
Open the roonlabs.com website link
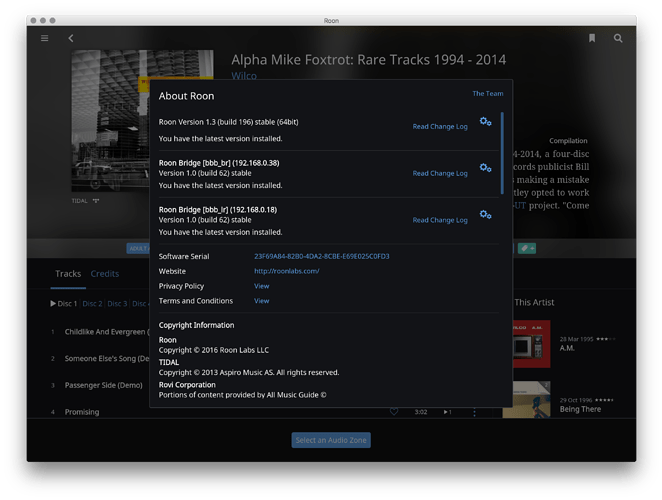[287, 271]
